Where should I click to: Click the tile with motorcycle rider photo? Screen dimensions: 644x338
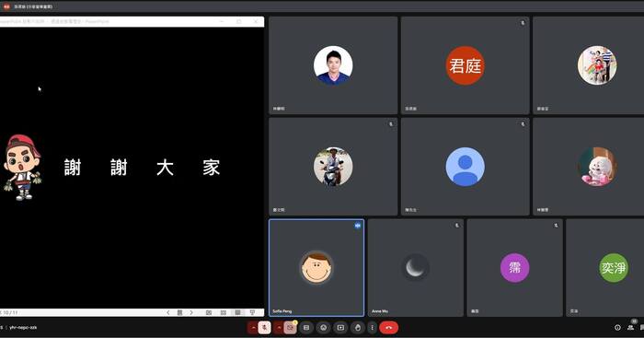333,167
